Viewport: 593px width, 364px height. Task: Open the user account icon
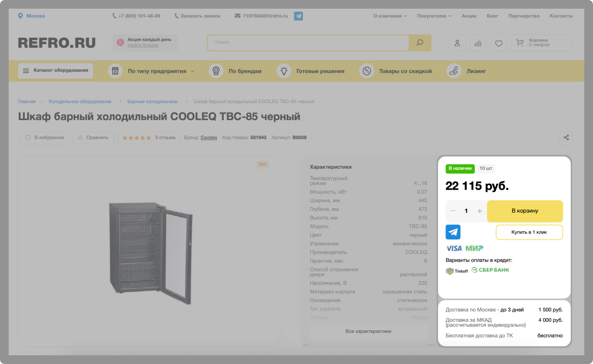coord(457,43)
